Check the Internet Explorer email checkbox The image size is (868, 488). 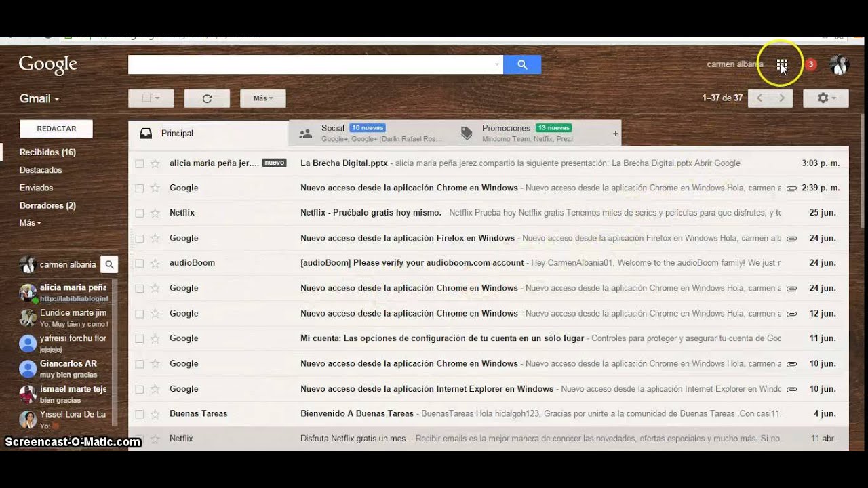tap(139, 389)
